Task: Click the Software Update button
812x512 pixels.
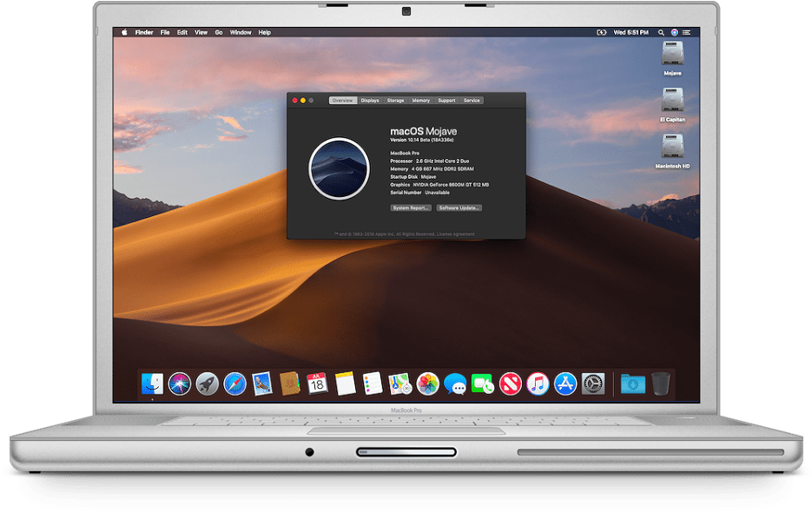Action: (x=459, y=208)
